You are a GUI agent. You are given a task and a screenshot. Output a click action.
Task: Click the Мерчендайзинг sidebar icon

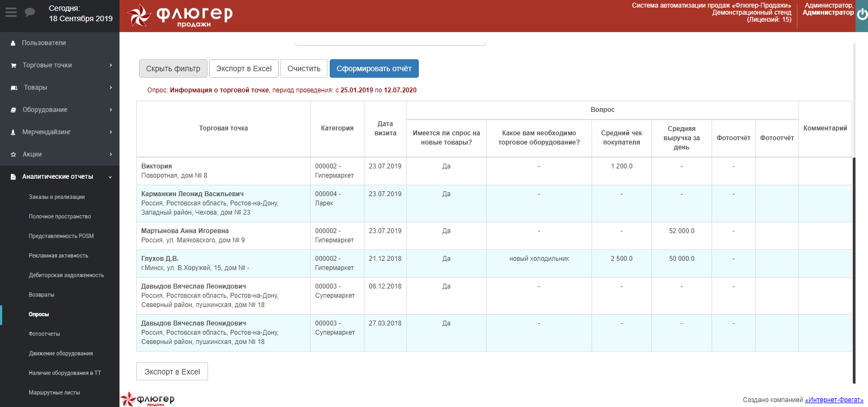[x=14, y=132]
